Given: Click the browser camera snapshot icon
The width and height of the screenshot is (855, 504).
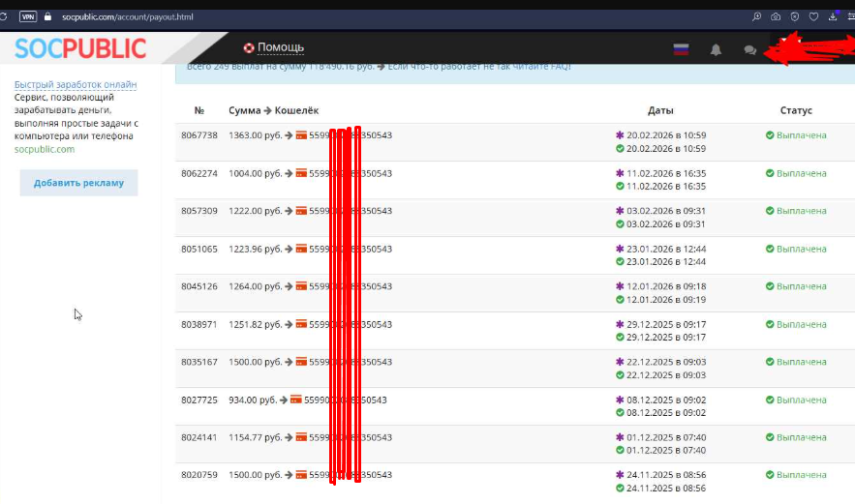Looking at the screenshot, I should [x=776, y=16].
